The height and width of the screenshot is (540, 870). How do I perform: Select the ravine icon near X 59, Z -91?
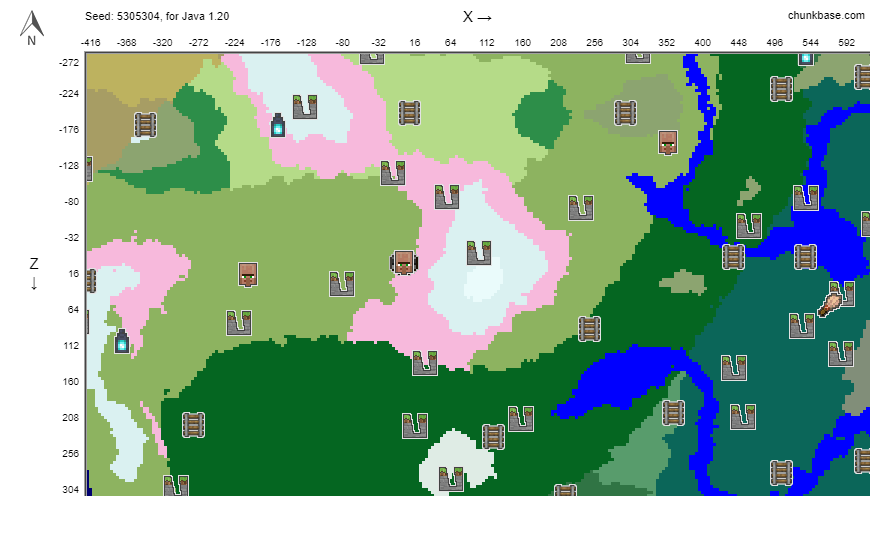coord(447,196)
